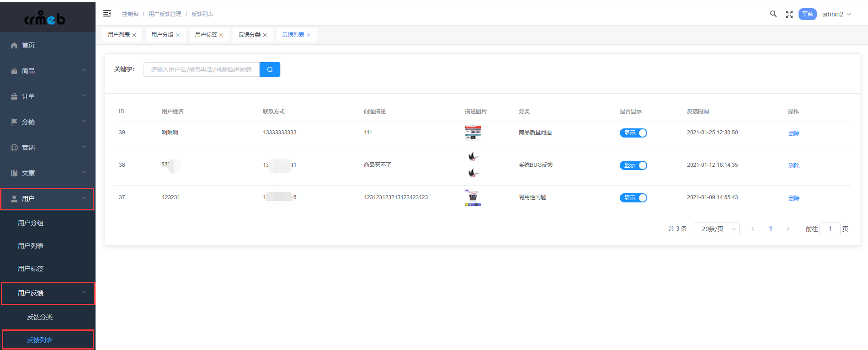Toggle fullscreen mode icon

click(789, 15)
